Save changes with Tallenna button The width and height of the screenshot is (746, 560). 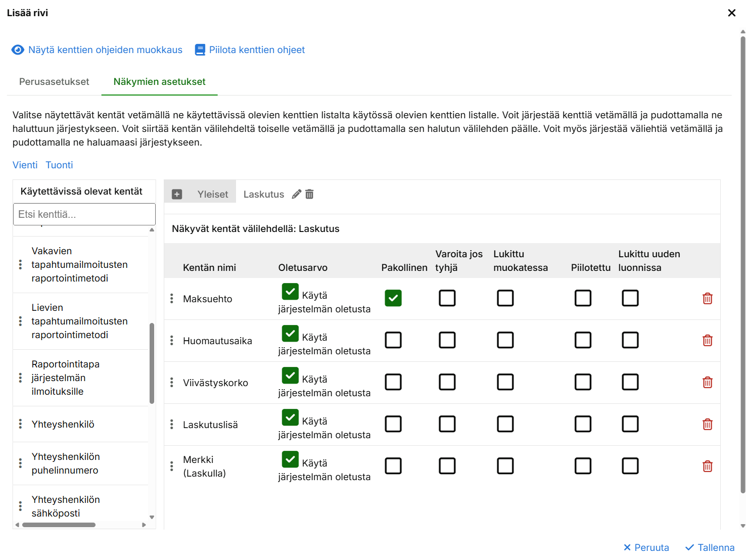[x=710, y=547]
